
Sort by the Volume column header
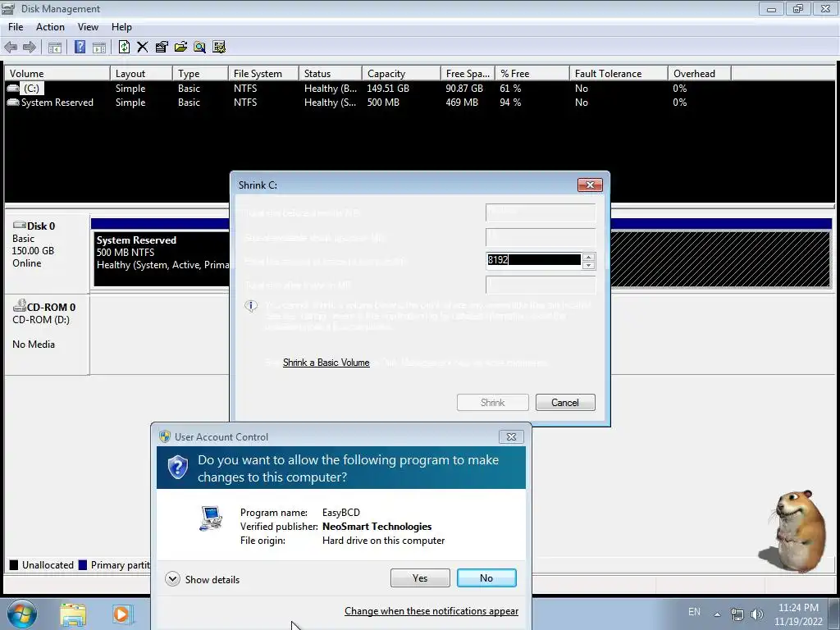(57, 73)
